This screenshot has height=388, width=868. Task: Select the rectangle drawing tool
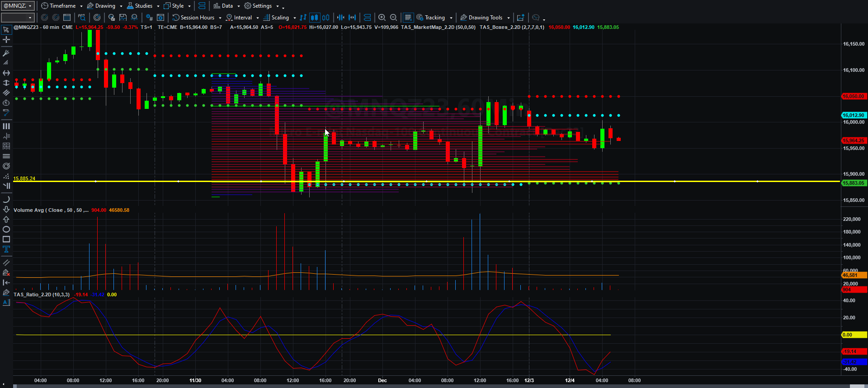(6, 239)
